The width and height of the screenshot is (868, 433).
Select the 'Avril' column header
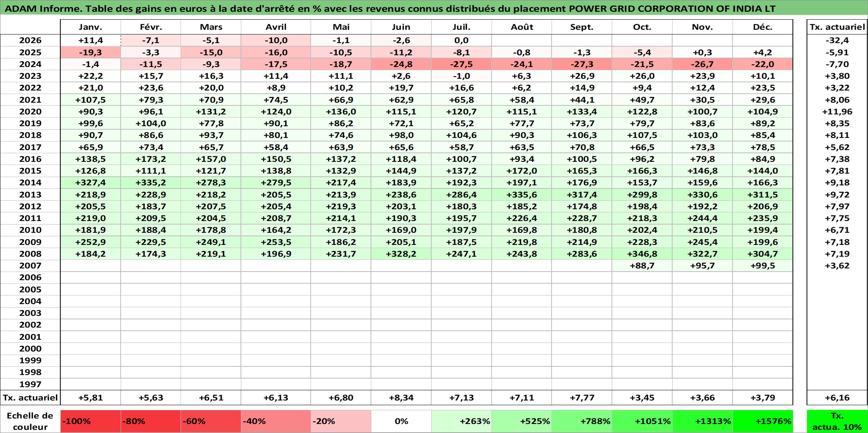[276, 27]
